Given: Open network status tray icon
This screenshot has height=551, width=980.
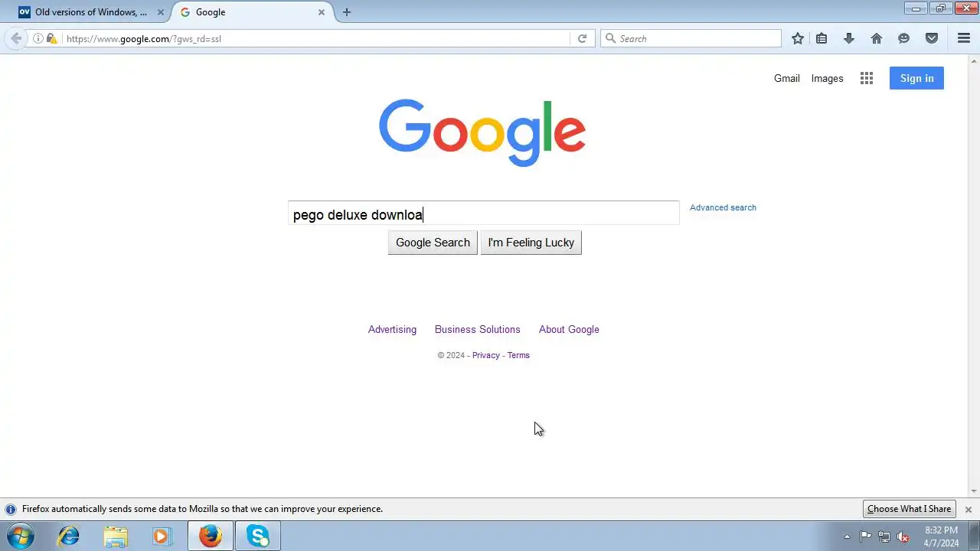Looking at the screenshot, I should click(x=884, y=536).
